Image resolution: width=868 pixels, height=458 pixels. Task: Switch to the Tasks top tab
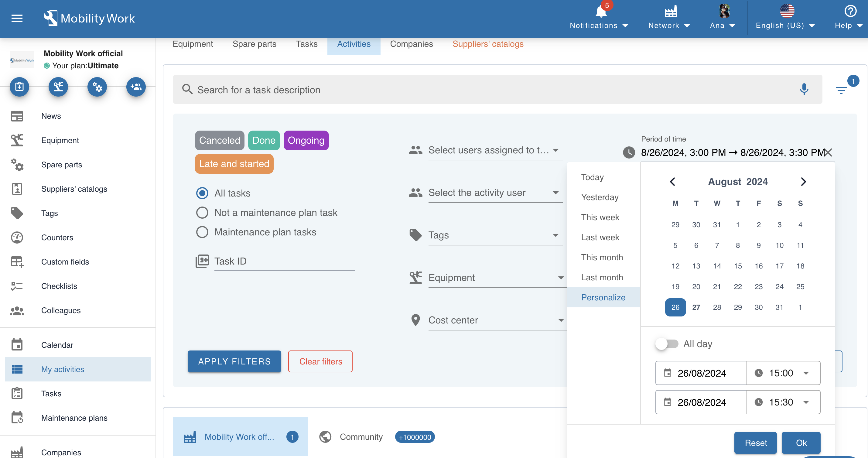307,44
